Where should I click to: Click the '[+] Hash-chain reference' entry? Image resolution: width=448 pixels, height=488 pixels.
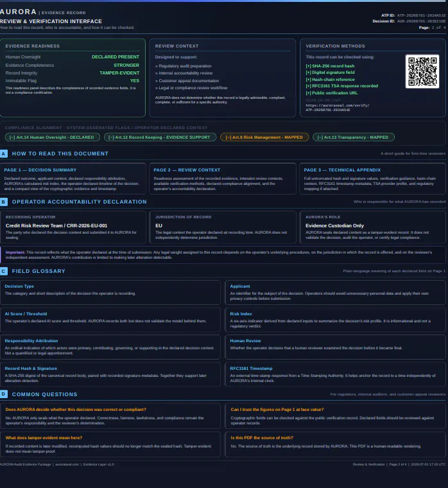330,80
